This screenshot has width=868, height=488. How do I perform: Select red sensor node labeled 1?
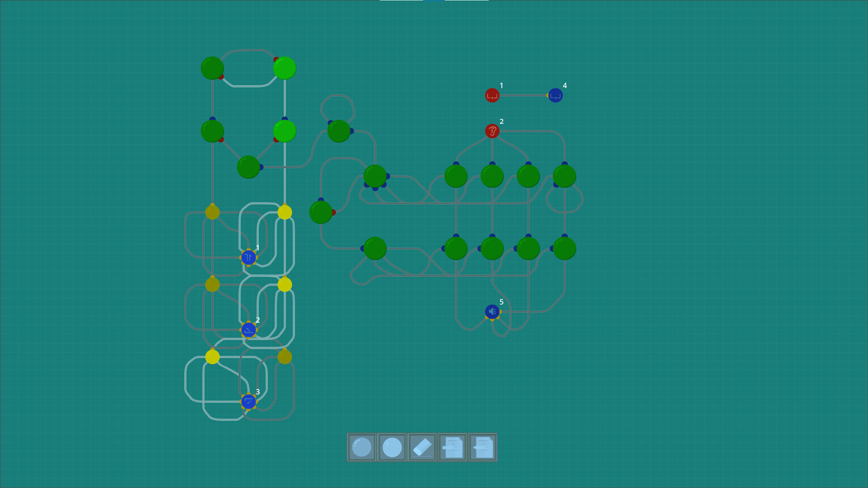(492, 95)
